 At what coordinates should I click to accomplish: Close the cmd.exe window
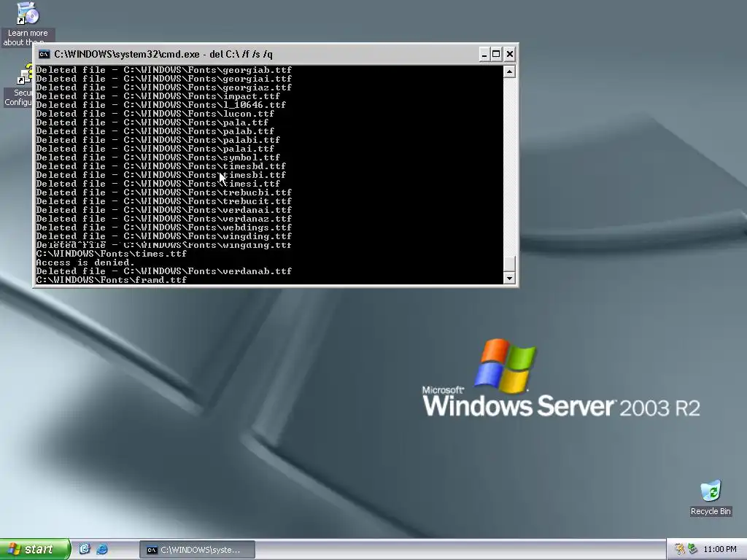[x=510, y=54]
